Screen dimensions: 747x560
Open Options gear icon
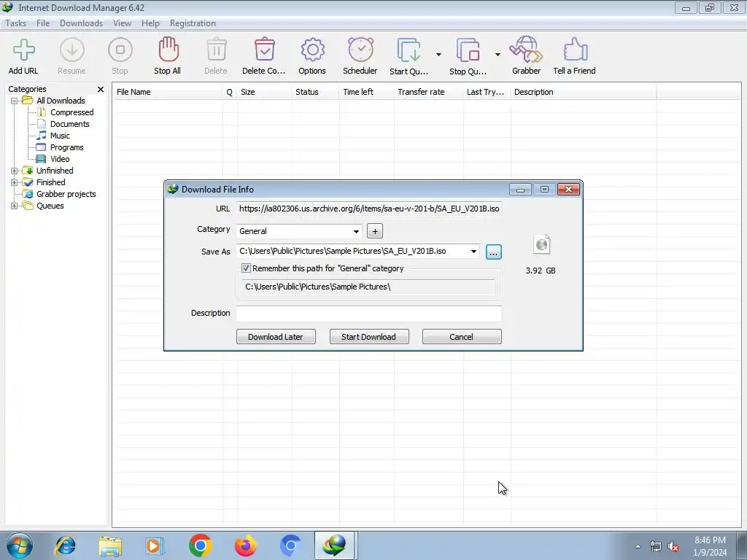pyautogui.click(x=312, y=50)
